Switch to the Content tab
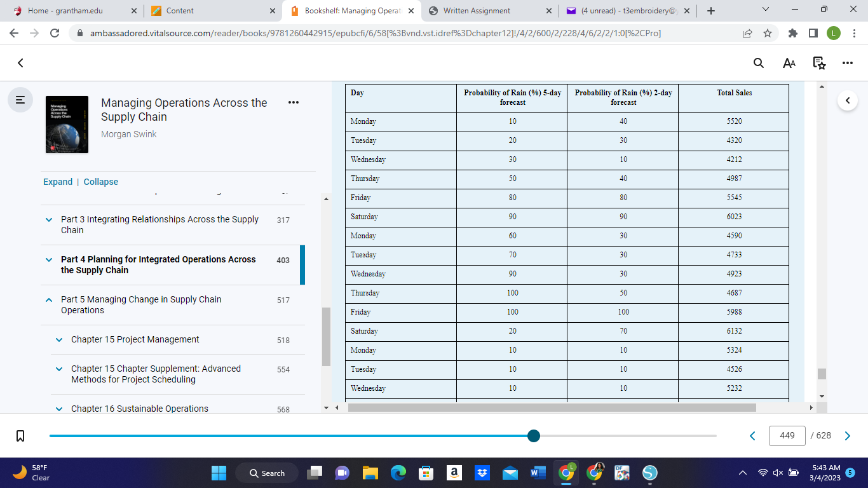868x488 pixels. [x=213, y=11]
